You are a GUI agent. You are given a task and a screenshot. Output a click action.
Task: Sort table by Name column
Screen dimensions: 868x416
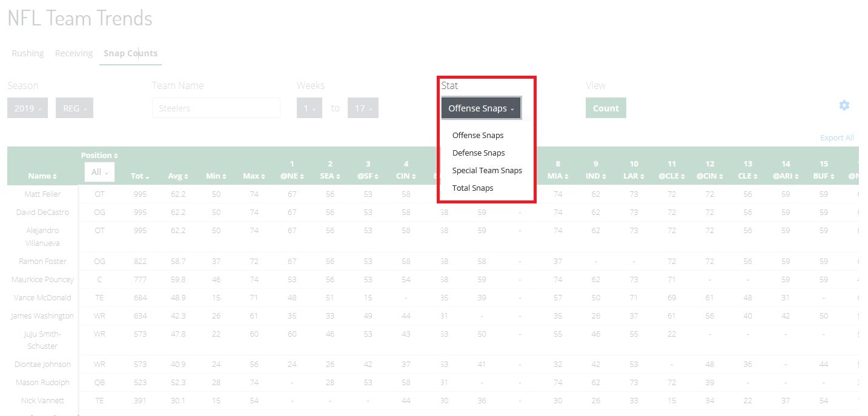click(42, 176)
